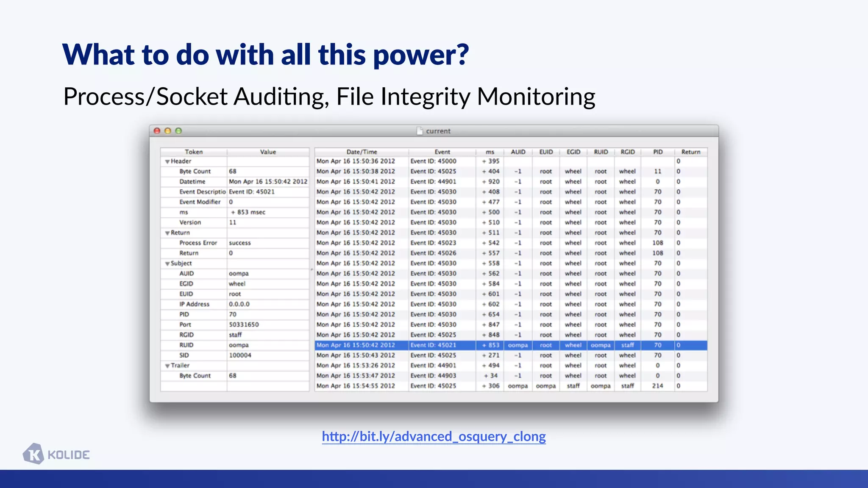Click the + 542 ms cell
This screenshot has height=488, width=868.
(x=491, y=243)
